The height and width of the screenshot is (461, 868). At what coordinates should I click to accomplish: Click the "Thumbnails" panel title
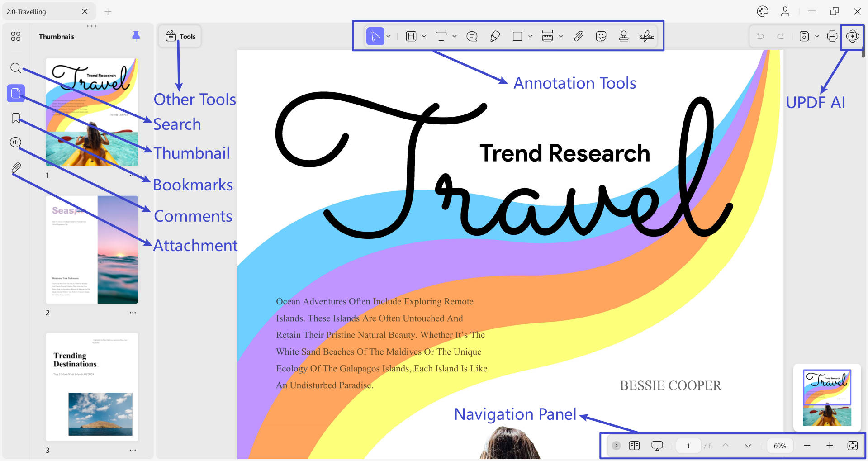point(57,37)
